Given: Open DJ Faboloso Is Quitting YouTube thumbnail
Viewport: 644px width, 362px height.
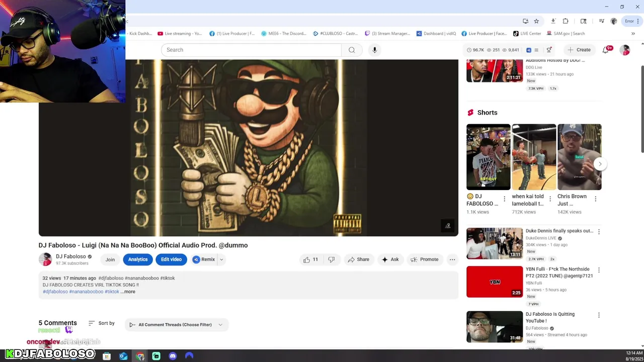Looking at the screenshot, I should tap(495, 327).
